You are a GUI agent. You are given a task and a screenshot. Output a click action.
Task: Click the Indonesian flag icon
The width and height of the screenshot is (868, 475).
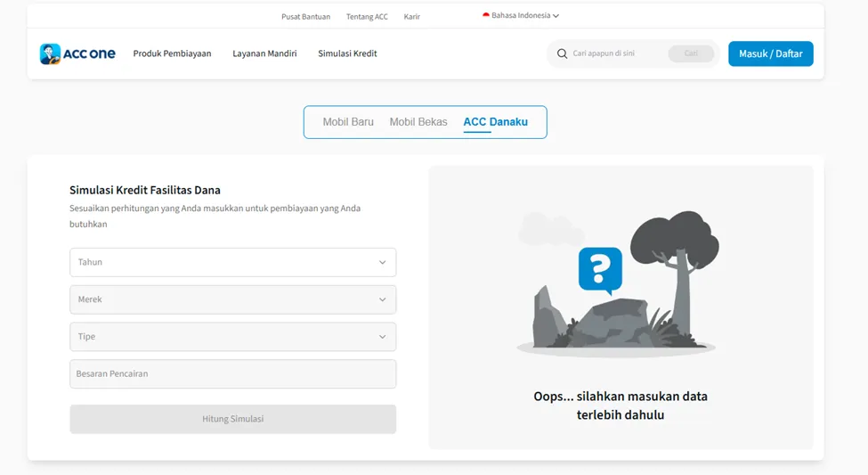pyautogui.click(x=486, y=15)
